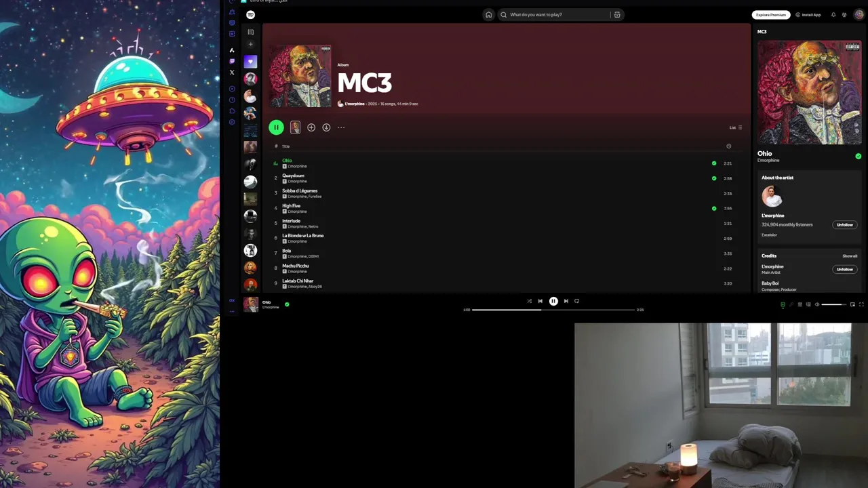Unfollow L'morphine in About the artist
The width and height of the screenshot is (868, 488).
(845, 224)
